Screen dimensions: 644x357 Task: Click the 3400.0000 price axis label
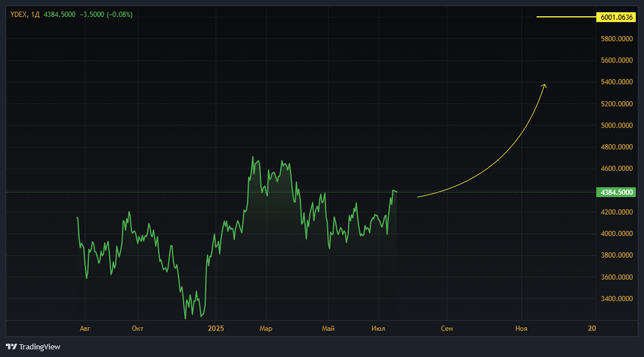click(616, 298)
